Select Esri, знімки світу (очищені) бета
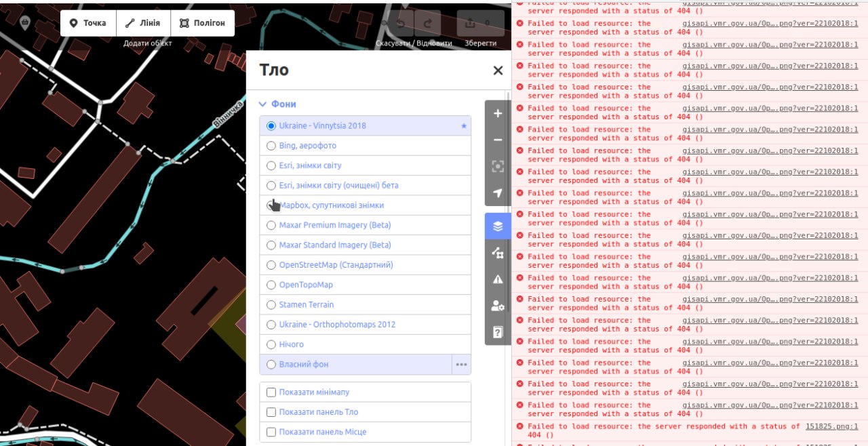Viewport: 868px width, 446px height. pyautogui.click(x=365, y=185)
